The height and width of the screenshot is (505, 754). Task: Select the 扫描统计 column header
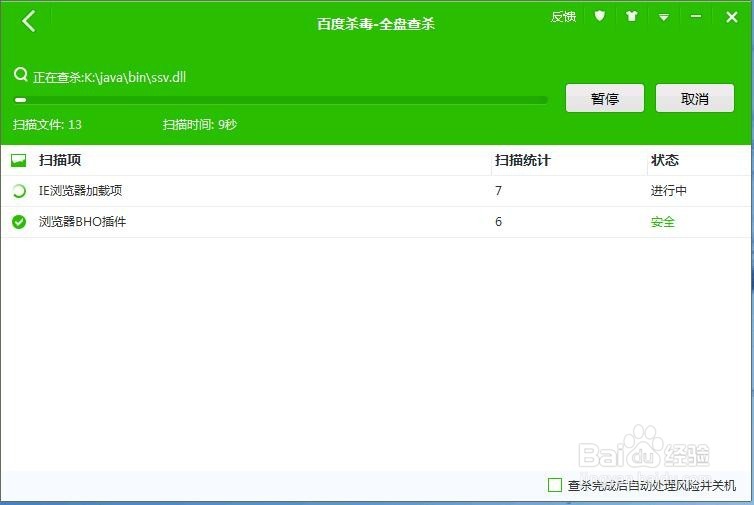point(523,160)
